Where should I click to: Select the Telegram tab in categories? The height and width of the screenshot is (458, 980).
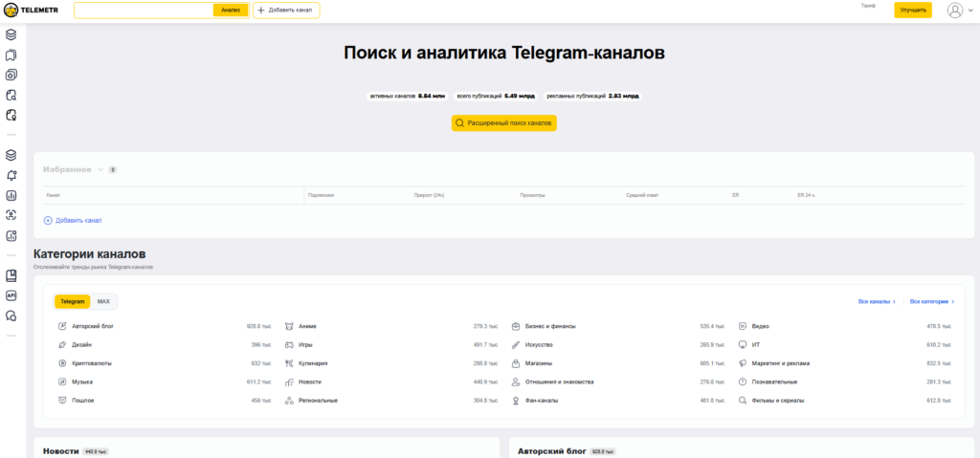tap(73, 302)
